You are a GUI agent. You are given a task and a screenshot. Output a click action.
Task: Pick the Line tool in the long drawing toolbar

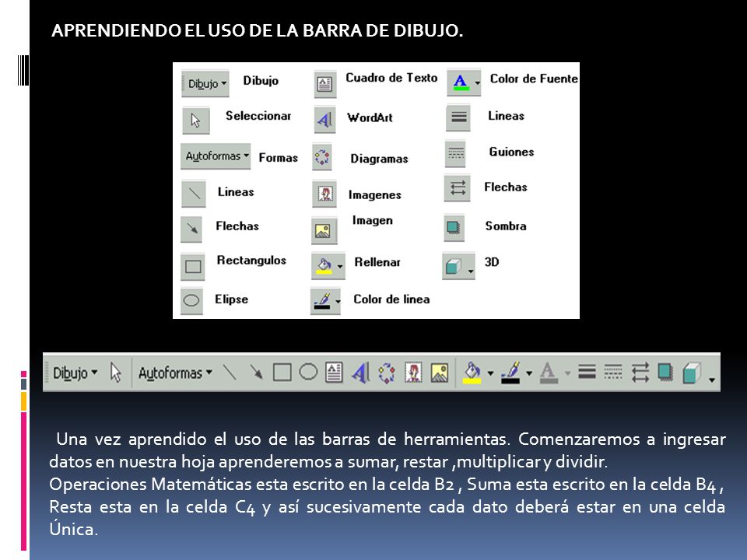230,373
